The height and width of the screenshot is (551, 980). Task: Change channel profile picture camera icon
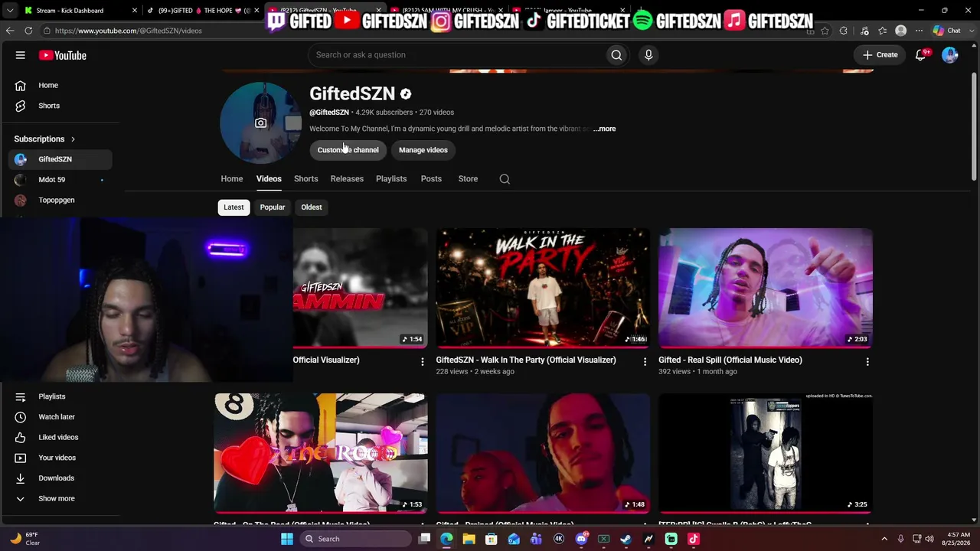click(x=261, y=123)
